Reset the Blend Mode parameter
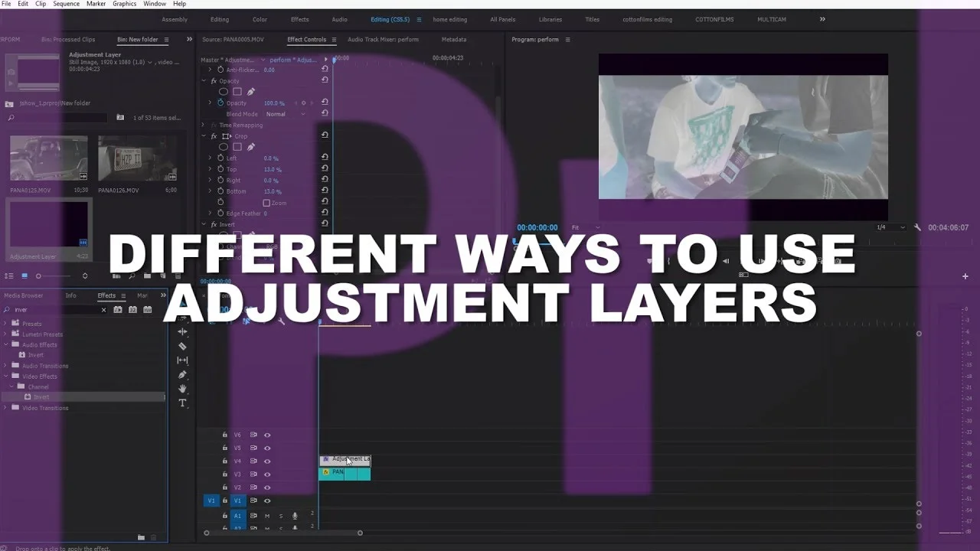The height and width of the screenshot is (551, 980). pyautogui.click(x=325, y=114)
